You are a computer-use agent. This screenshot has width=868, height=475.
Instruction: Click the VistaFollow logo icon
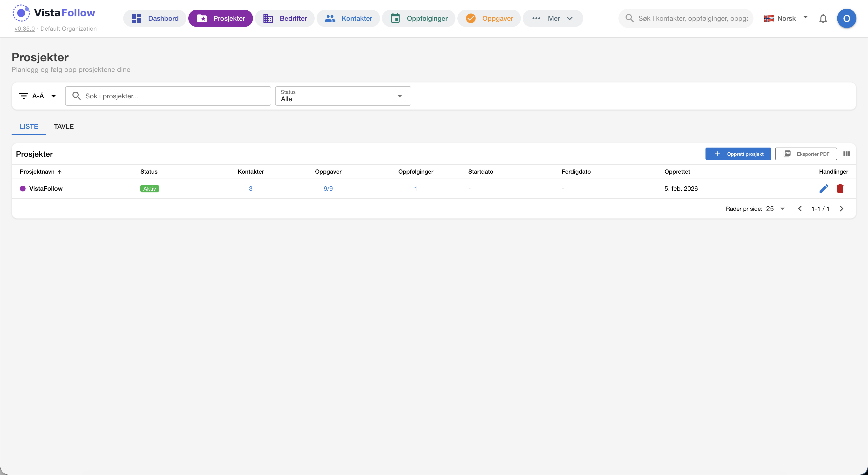[21, 13]
